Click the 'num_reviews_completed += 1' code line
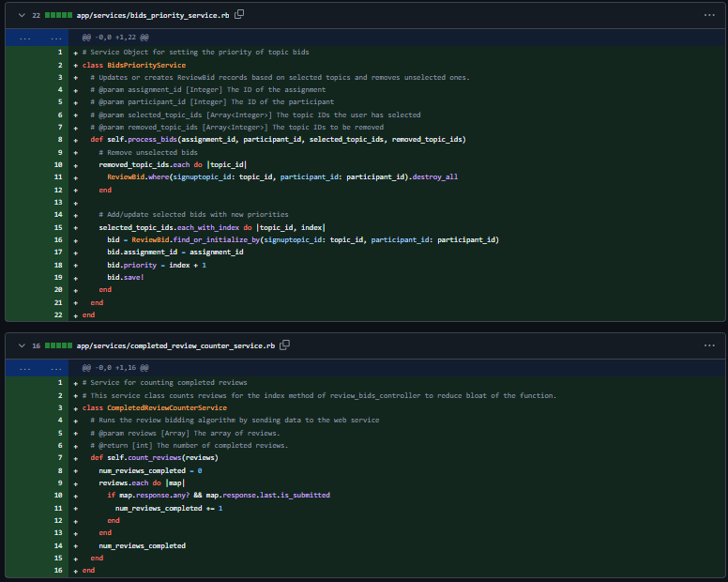 pos(169,508)
